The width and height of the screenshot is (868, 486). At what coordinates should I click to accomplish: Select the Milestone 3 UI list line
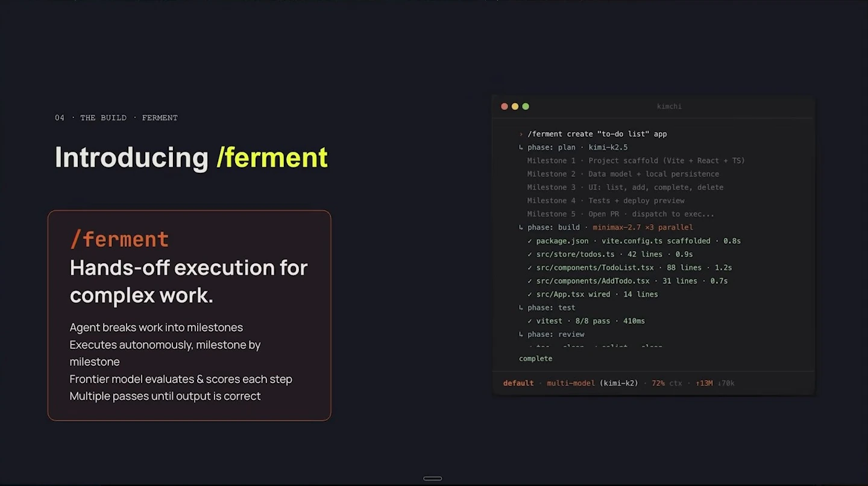(x=625, y=187)
